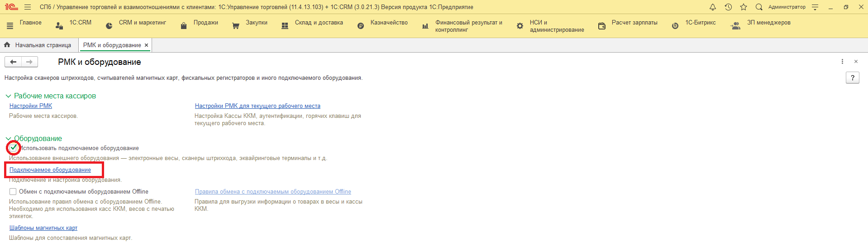Enable Обмен с подключаемым оборудованием Offline
This screenshot has height=248, width=868.
click(13, 192)
